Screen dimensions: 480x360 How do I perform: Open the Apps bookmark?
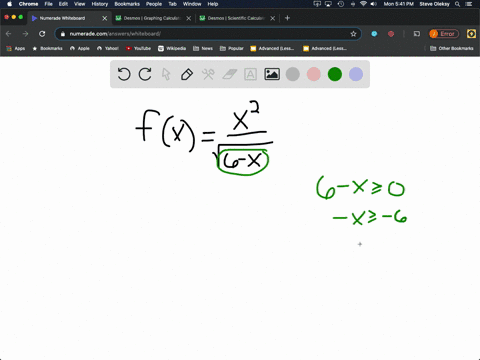click(16, 48)
